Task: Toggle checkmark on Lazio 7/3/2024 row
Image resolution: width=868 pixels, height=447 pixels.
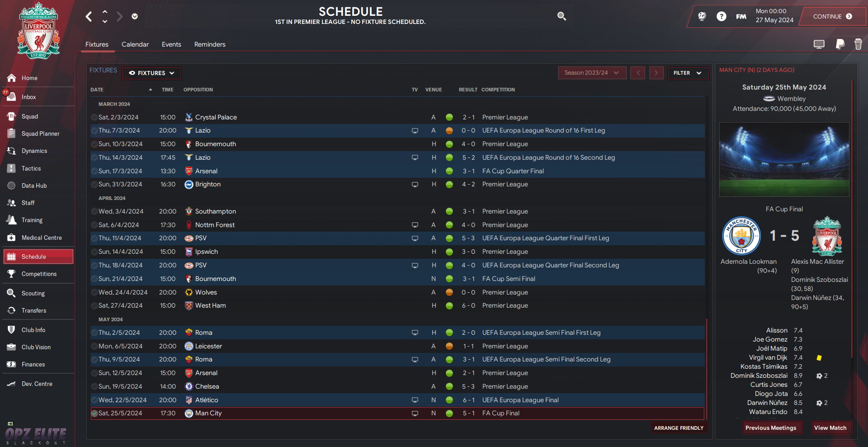Action: pos(94,130)
